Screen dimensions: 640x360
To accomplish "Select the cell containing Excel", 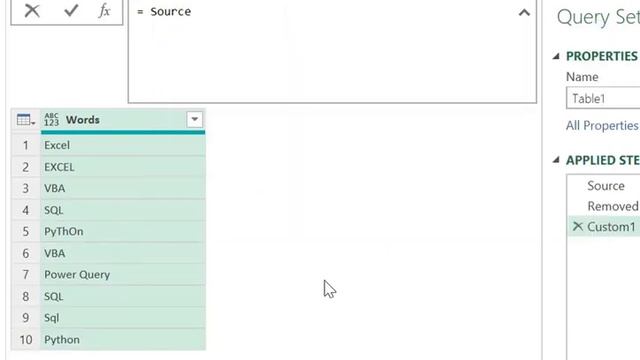I will (123, 145).
